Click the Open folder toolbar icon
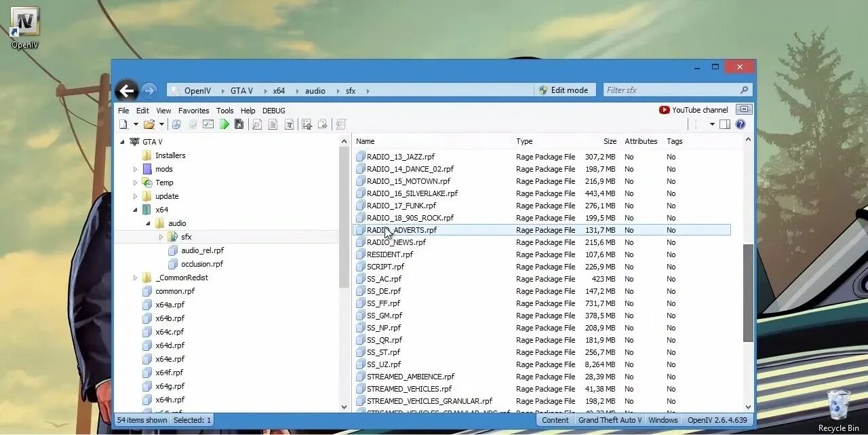Viewport: 868px width, 435px height. pyautogui.click(x=149, y=124)
